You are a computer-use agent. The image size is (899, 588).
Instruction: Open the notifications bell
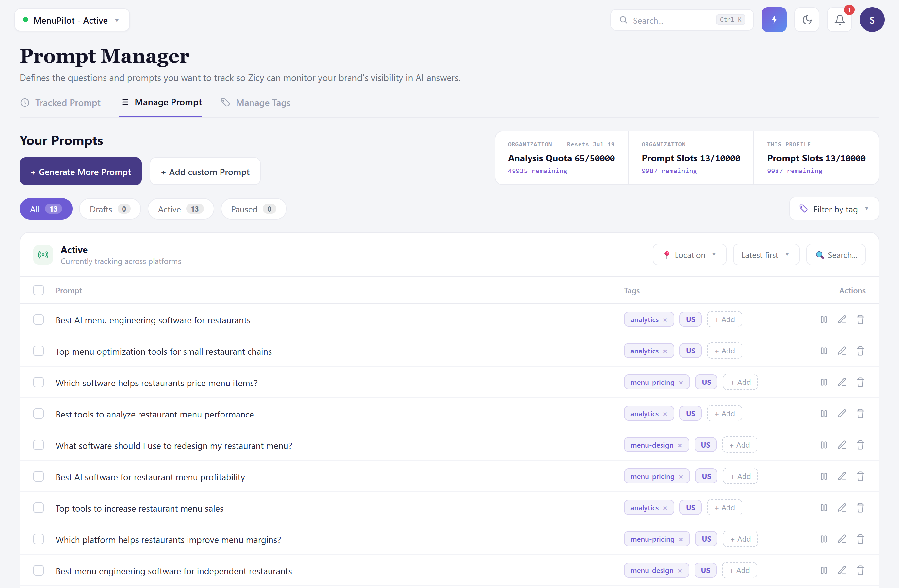pyautogui.click(x=839, y=20)
